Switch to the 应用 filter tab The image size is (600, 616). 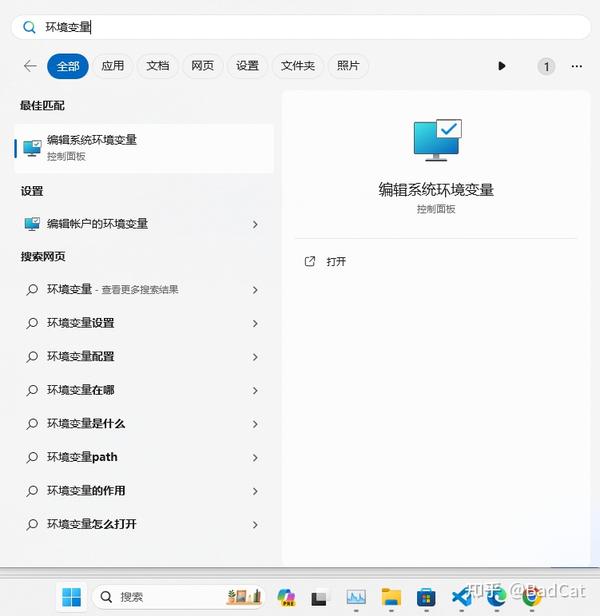click(113, 66)
